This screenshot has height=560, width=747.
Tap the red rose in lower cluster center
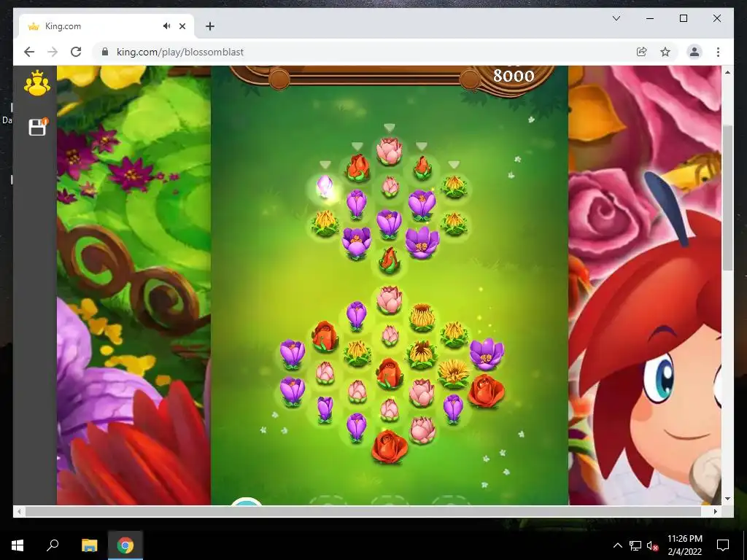[390, 373]
